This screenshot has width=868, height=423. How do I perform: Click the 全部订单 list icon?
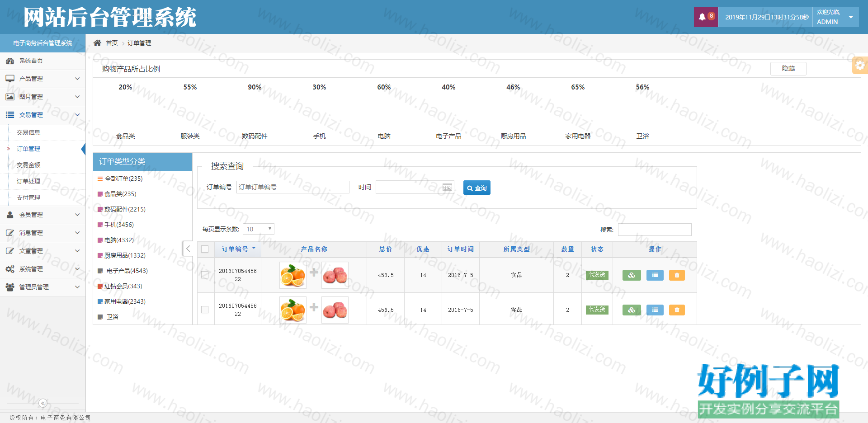tap(100, 179)
